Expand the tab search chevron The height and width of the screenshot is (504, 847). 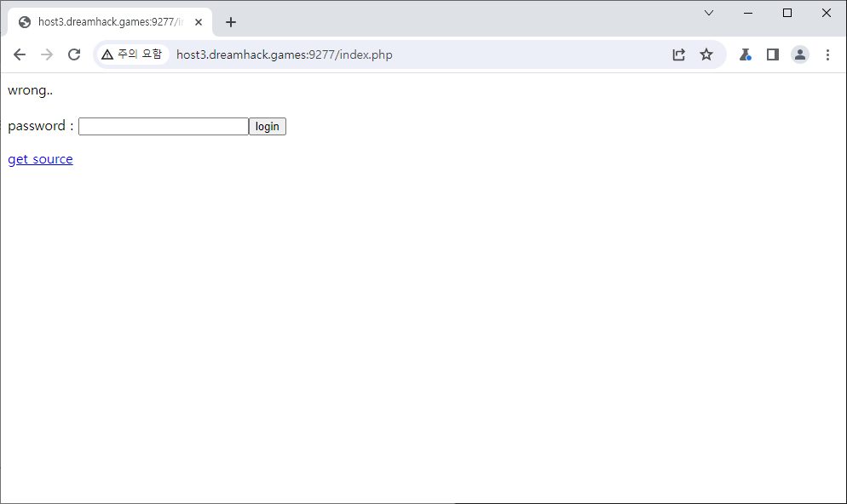pyautogui.click(x=708, y=13)
